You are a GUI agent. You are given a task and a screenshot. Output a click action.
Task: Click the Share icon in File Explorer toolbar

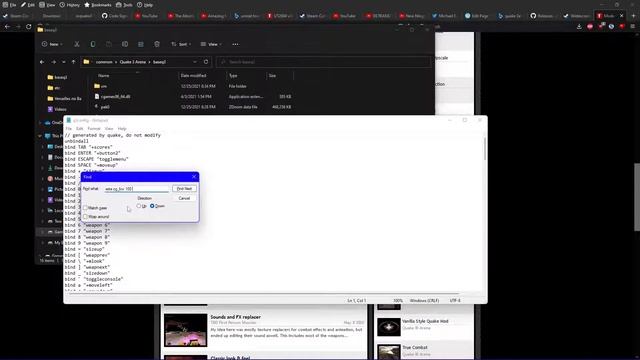click(x=141, y=44)
